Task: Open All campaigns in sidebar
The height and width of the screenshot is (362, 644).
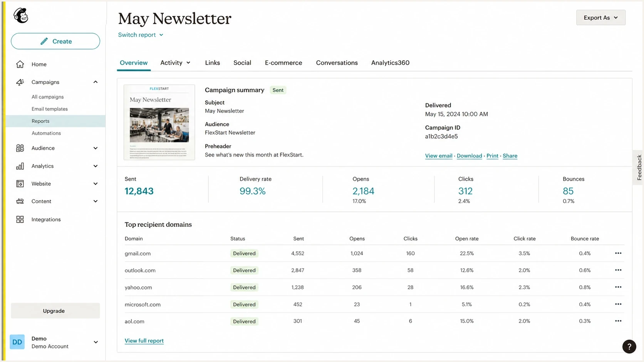Action: pyautogui.click(x=47, y=97)
